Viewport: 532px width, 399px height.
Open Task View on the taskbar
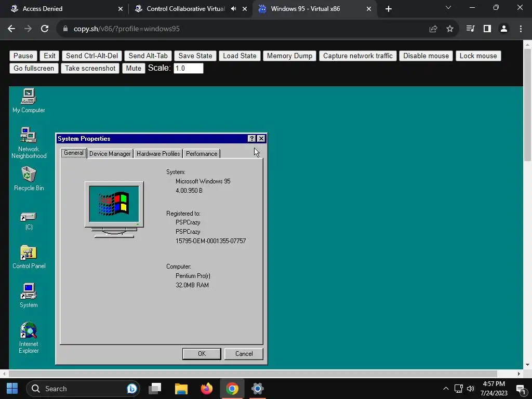(155, 389)
